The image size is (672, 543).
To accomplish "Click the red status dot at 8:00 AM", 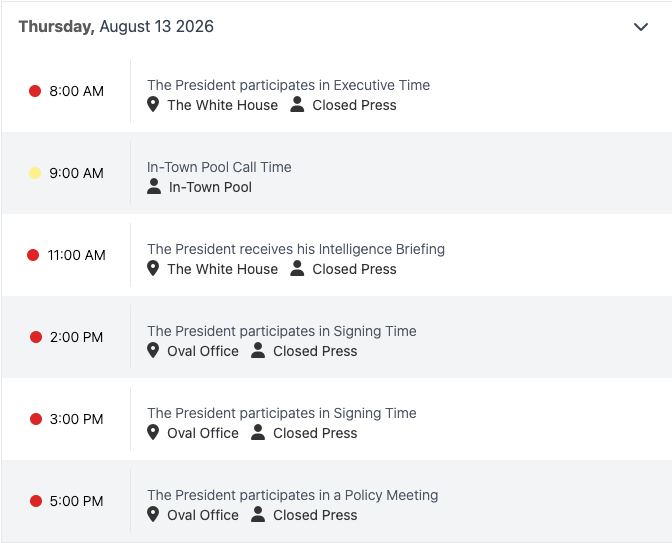I will click(x=35, y=91).
